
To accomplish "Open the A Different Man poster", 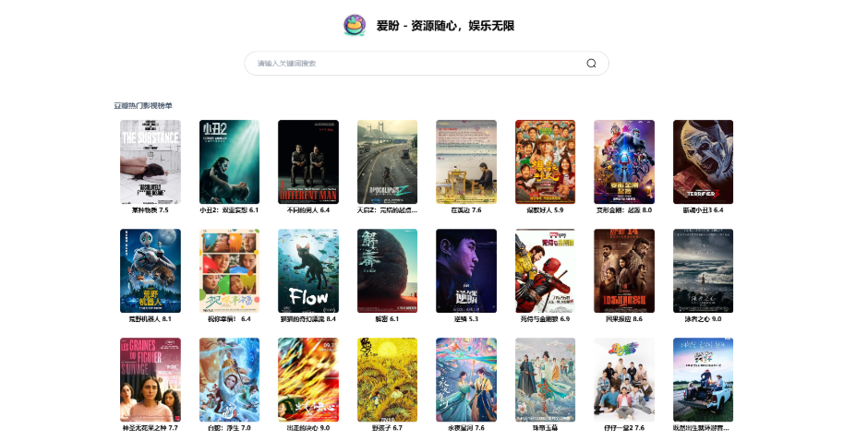I will point(308,162).
